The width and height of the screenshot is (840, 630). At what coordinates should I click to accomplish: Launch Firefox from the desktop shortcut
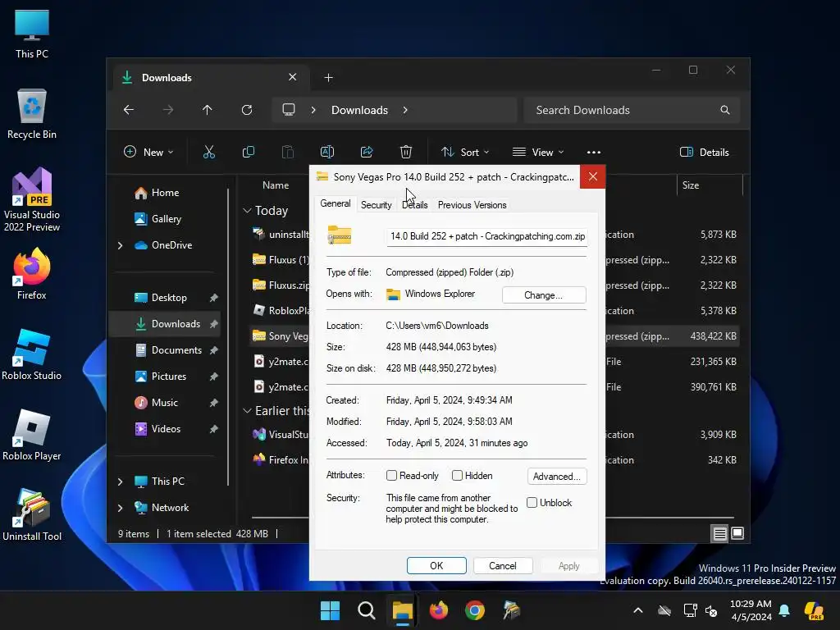tap(32, 274)
